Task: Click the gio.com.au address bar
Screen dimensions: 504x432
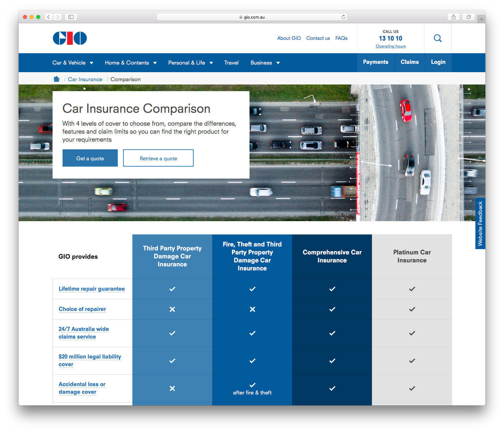Action: coord(252,17)
